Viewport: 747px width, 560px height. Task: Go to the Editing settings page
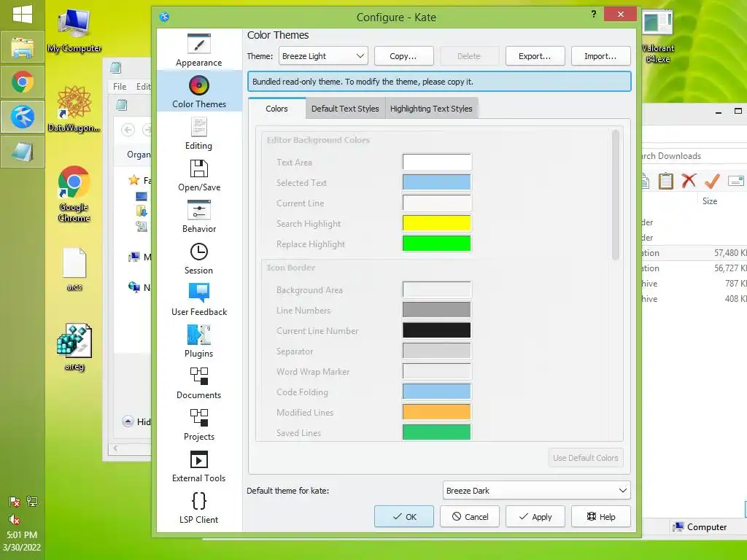click(x=198, y=133)
